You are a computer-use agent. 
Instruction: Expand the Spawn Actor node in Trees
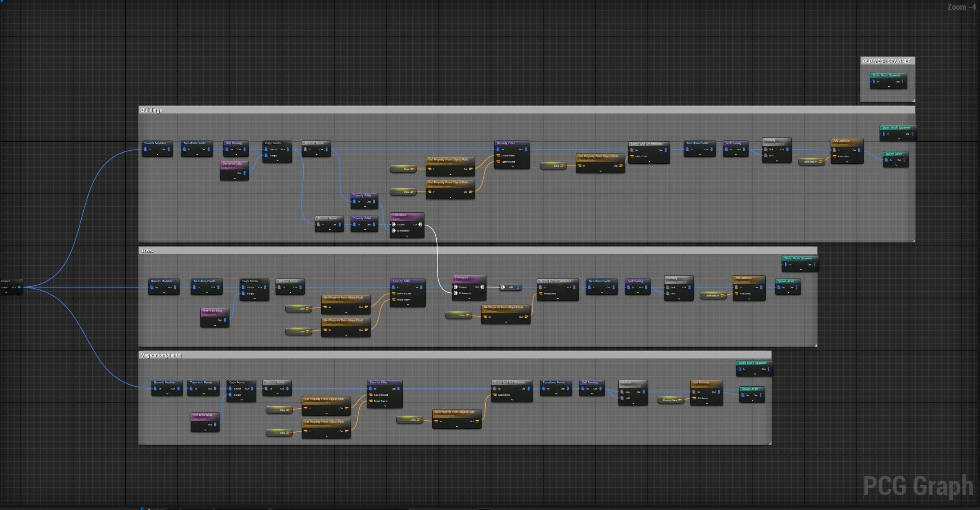pos(788,292)
